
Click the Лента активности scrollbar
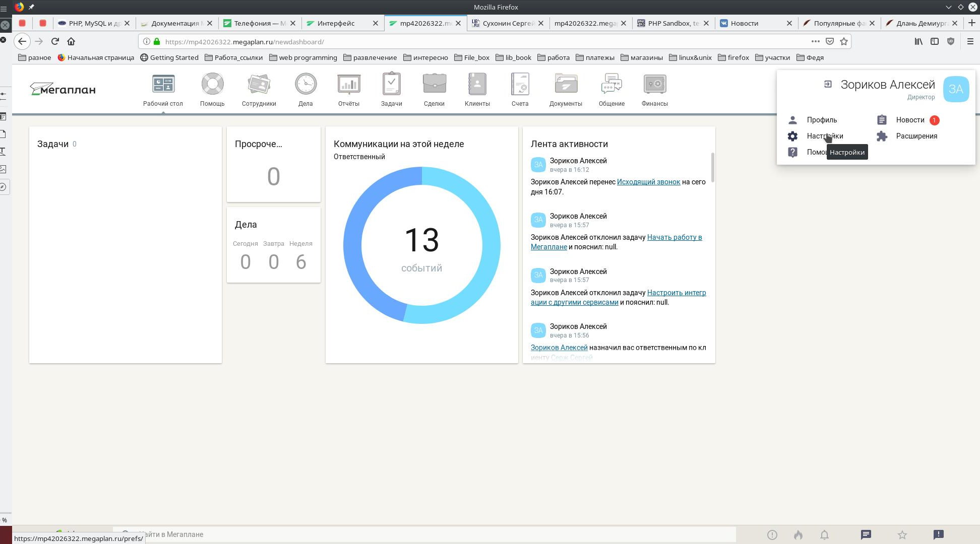coord(712,167)
